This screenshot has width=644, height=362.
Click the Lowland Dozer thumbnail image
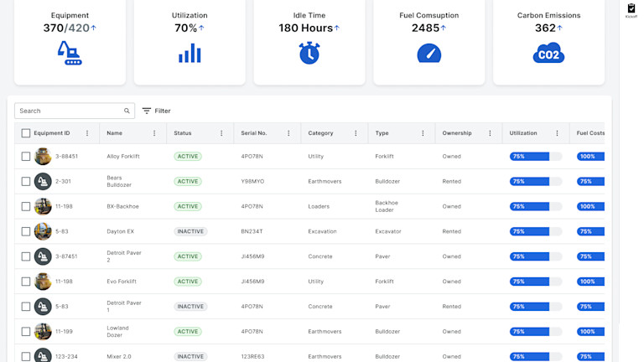43,332
